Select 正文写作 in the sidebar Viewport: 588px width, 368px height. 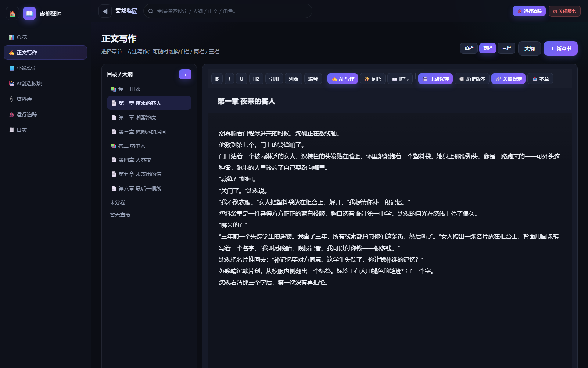pyautogui.click(x=45, y=53)
